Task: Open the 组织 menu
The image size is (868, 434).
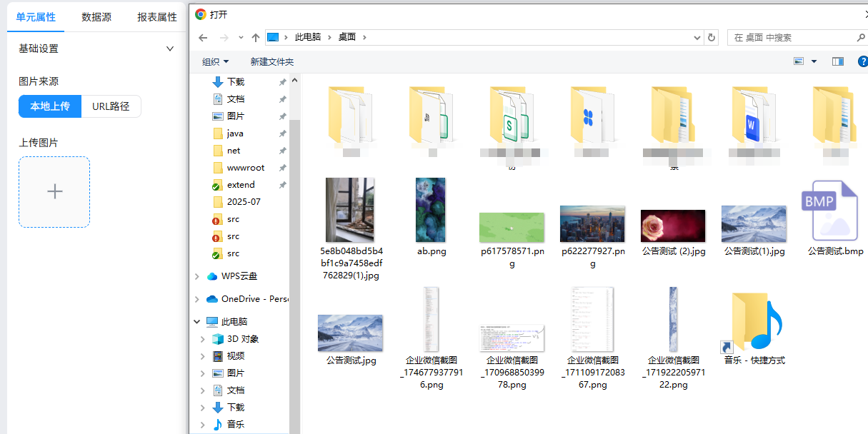Action: tap(216, 62)
